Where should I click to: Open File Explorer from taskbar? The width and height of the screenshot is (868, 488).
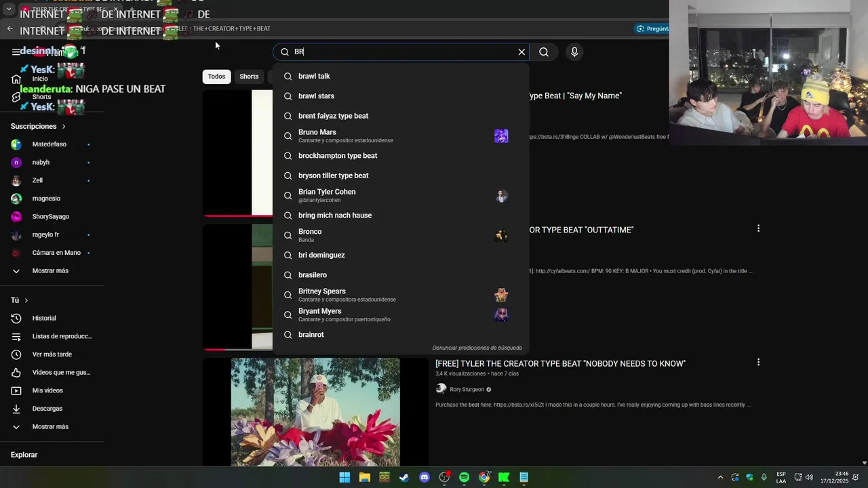(x=365, y=477)
